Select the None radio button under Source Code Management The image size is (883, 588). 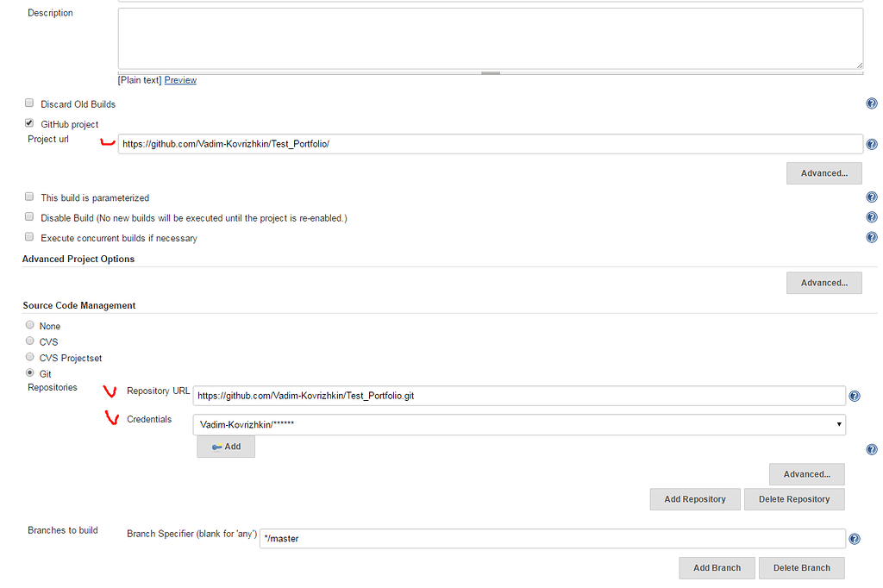[29, 324]
